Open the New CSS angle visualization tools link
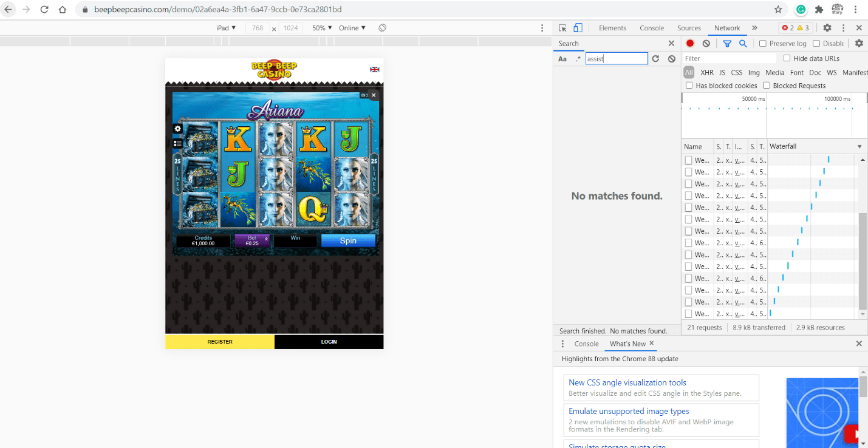Image resolution: width=868 pixels, height=448 pixels. [x=627, y=382]
